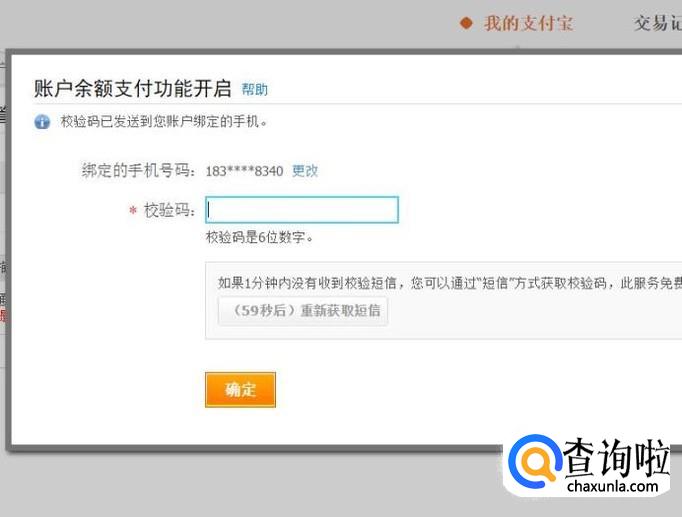The image size is (682, 517).
Task: Click the 如果1分钟内没有收到 SMS tip text
Action: [x=450, y=284]
